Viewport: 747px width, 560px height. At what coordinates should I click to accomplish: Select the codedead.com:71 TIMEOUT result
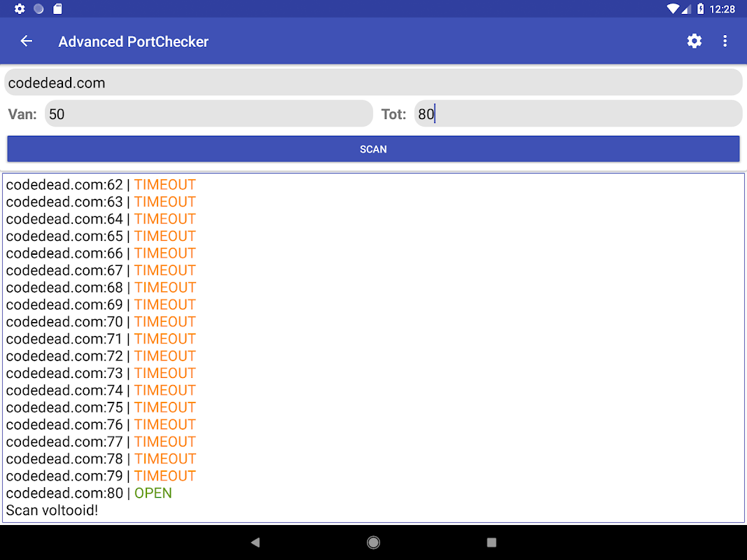pos(101,339)
